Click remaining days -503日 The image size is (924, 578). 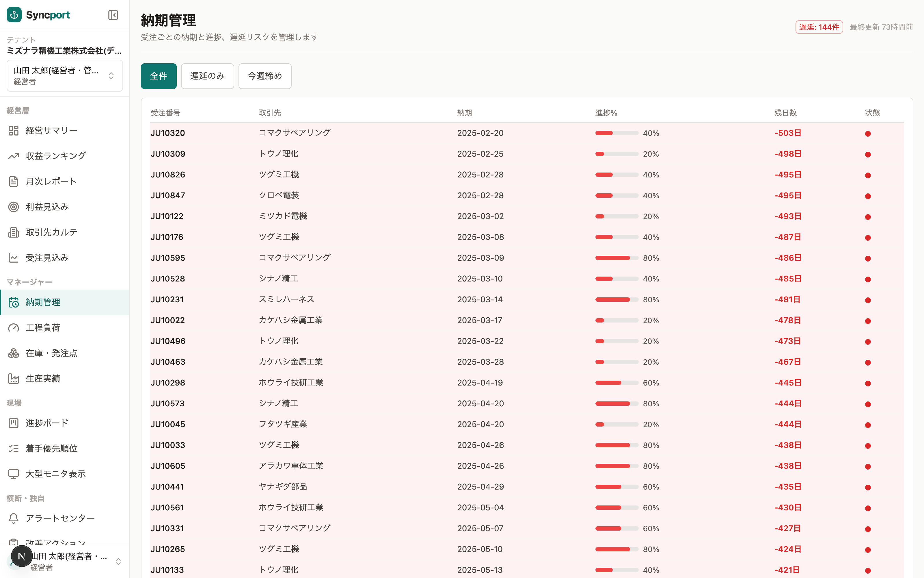(x=788, y=133)
